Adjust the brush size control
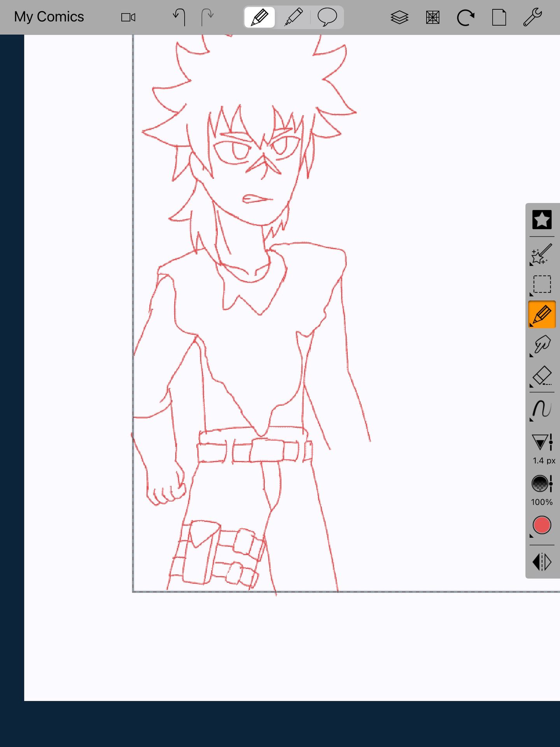The width and height of the screenshot is (560, 747). (x=542, y=443)
